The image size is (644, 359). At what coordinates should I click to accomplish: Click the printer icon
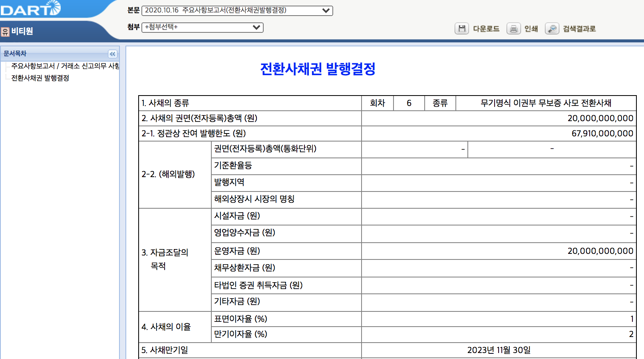[x=514, y=28]
